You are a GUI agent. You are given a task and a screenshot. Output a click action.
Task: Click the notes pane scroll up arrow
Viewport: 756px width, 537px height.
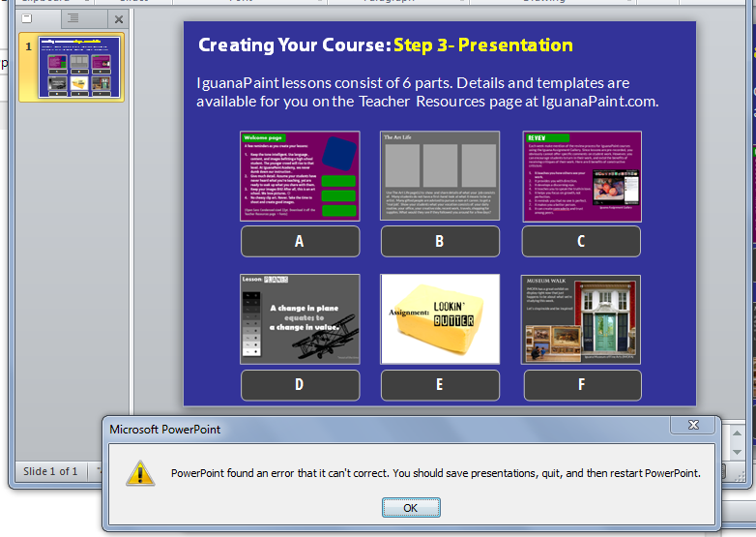point(737,433)
